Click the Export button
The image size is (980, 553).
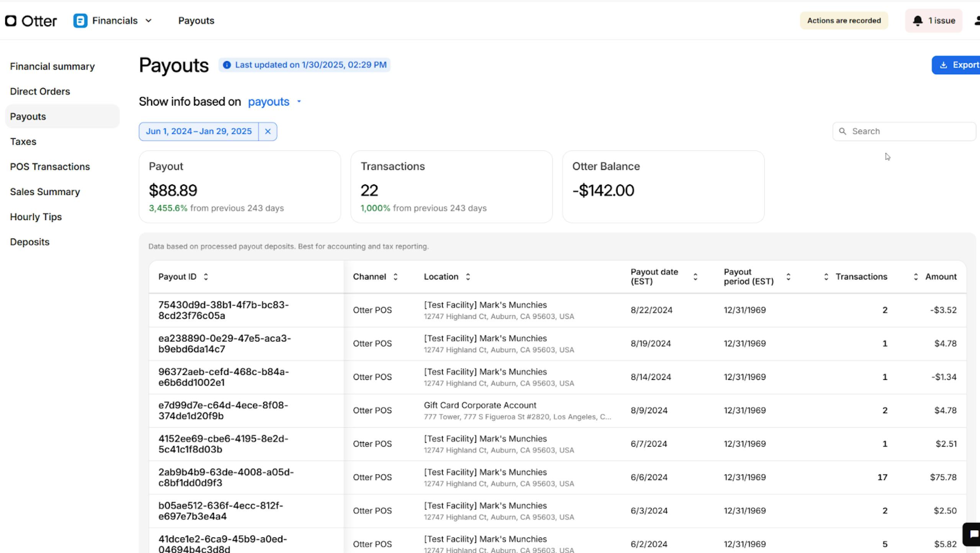coord(958,65)
